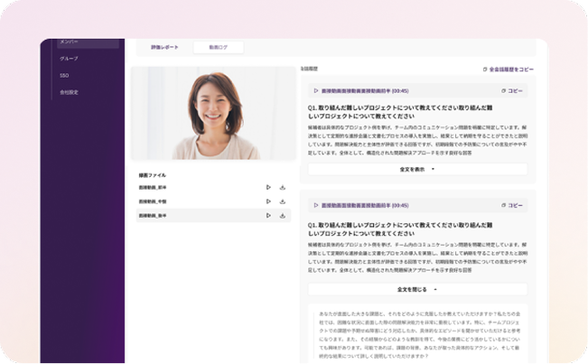Open 会社設定 in the sidebar
Image resolution: width=588 pixels, height=364 pixels.
click(70, 92)
